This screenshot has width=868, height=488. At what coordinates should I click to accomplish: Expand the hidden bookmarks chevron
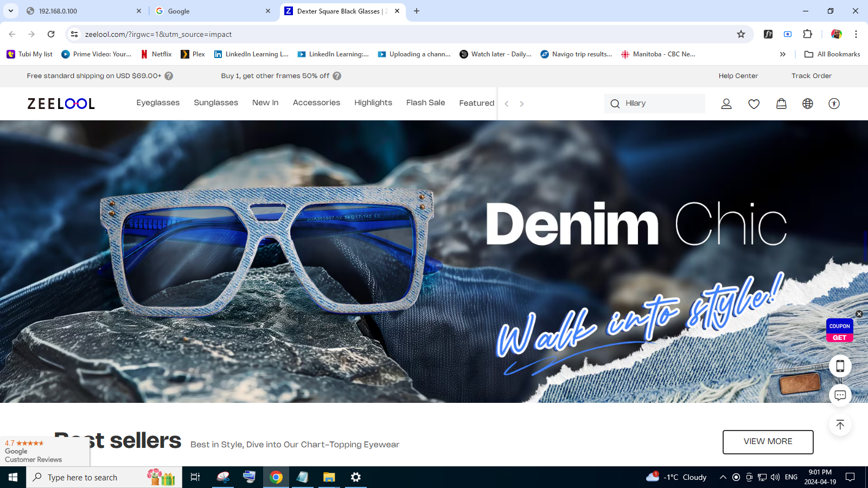pos(782,54)
